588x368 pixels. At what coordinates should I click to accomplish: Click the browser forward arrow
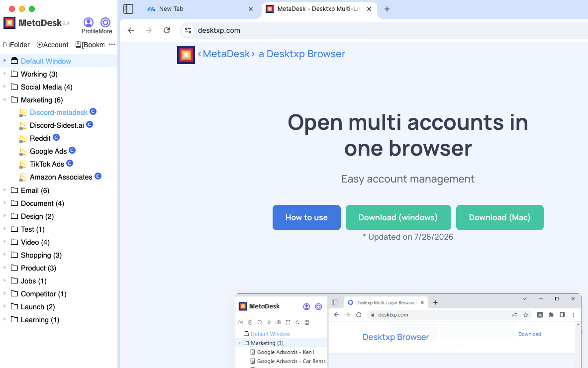[x=149, y=30]
